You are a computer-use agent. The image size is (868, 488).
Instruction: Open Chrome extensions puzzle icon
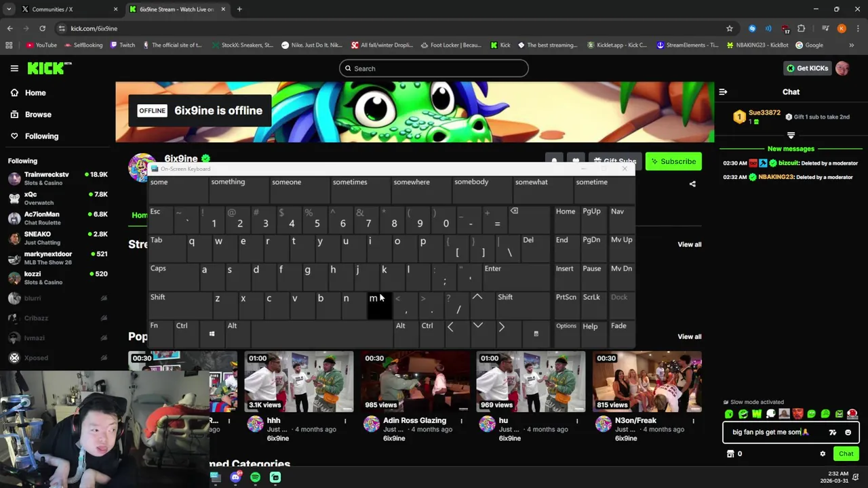click(x=802, y=28)
